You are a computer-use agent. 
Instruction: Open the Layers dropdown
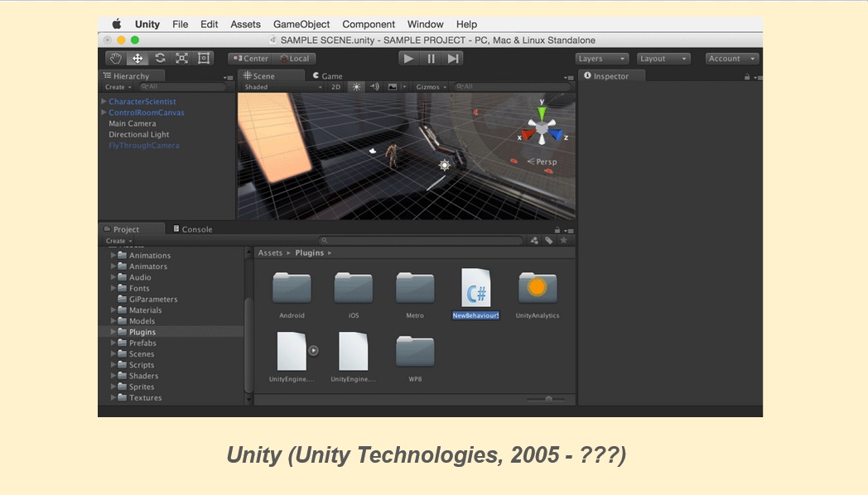(601, 59)
